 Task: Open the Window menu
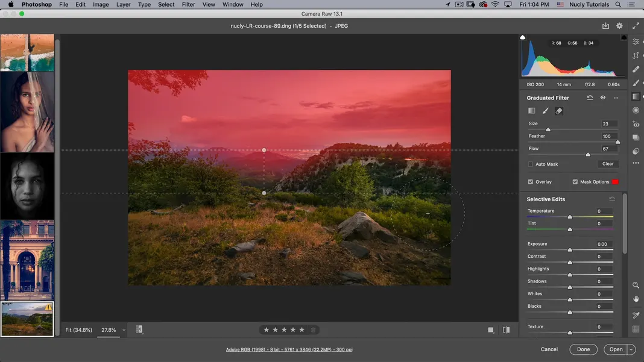(x=233, y=4)
